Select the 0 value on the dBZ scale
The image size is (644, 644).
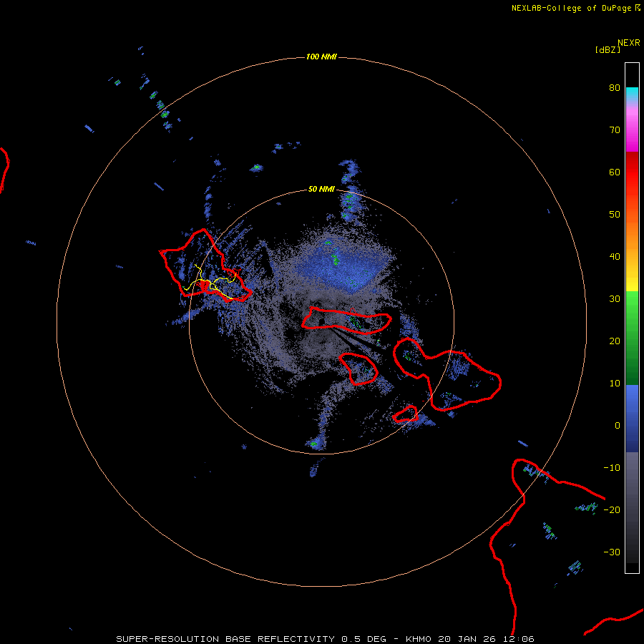[x=618, y=426]
